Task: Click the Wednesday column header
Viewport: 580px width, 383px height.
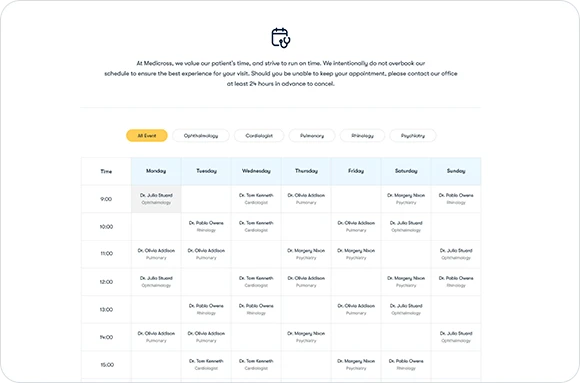Action: click(256, 171)
